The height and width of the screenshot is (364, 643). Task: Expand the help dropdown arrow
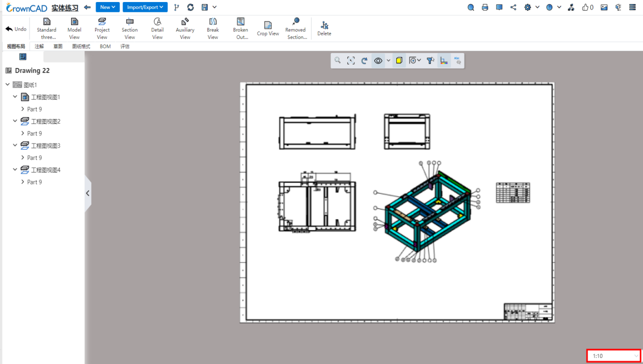pos(559,7)
